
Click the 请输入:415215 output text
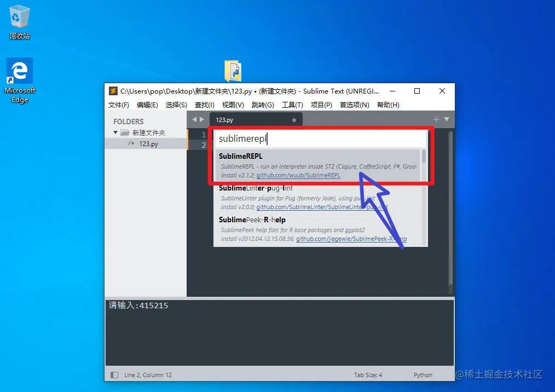click(138, 305)
